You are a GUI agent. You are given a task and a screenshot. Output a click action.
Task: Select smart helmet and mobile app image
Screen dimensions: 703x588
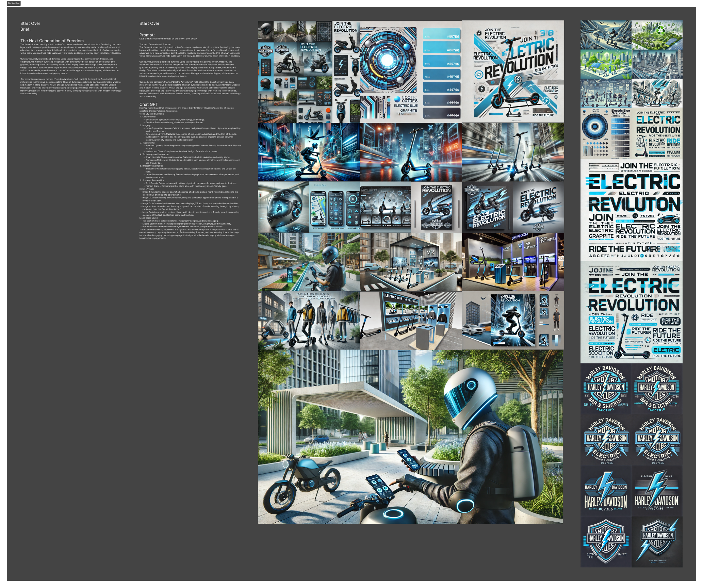[x=309, y=207]
